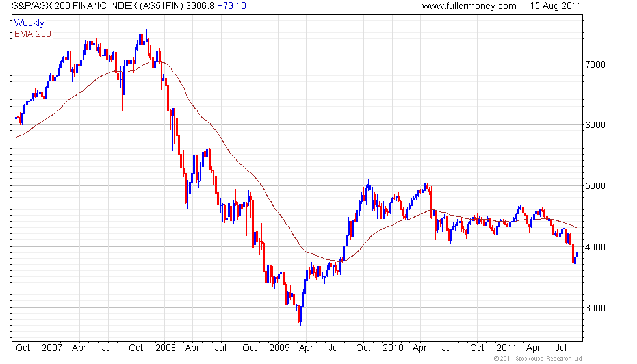Click the 2011 year axis label

pos(506,348)
